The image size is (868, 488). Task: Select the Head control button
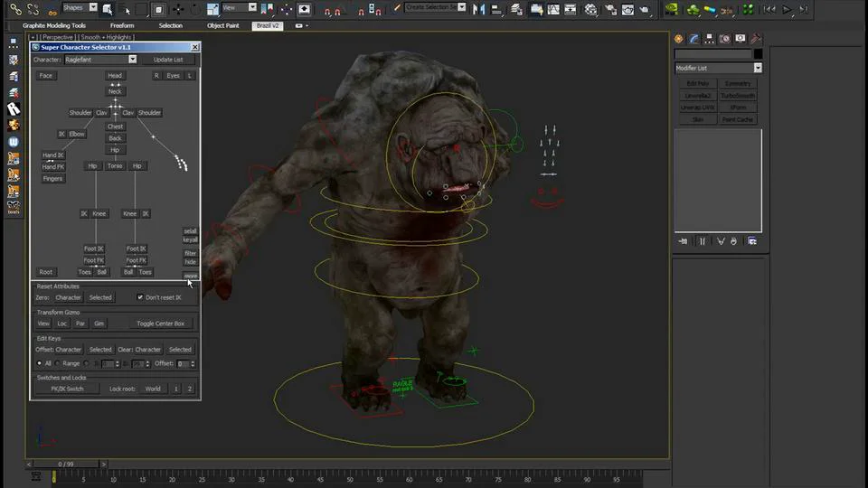pyautogui.click(x=115, y=75)
